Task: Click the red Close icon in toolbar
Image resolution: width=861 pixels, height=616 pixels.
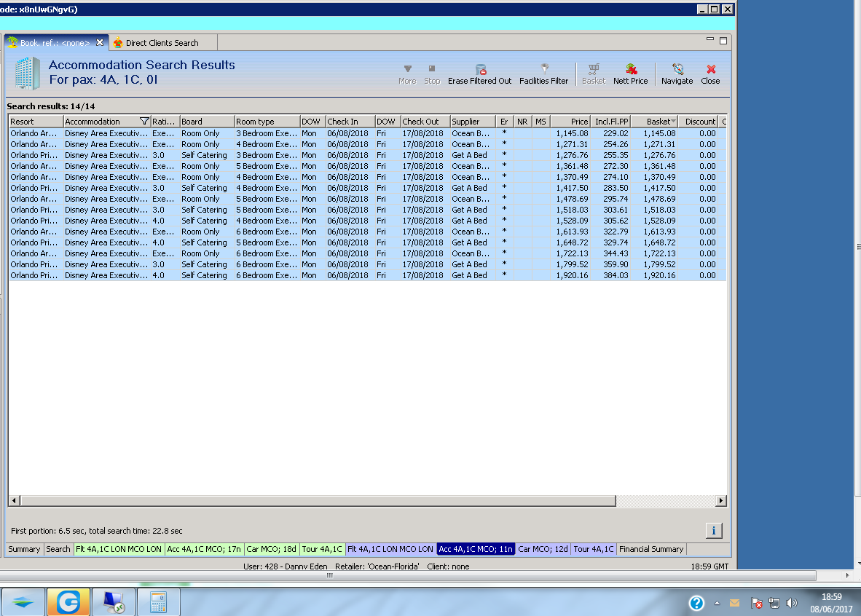Action: (710, 74)
